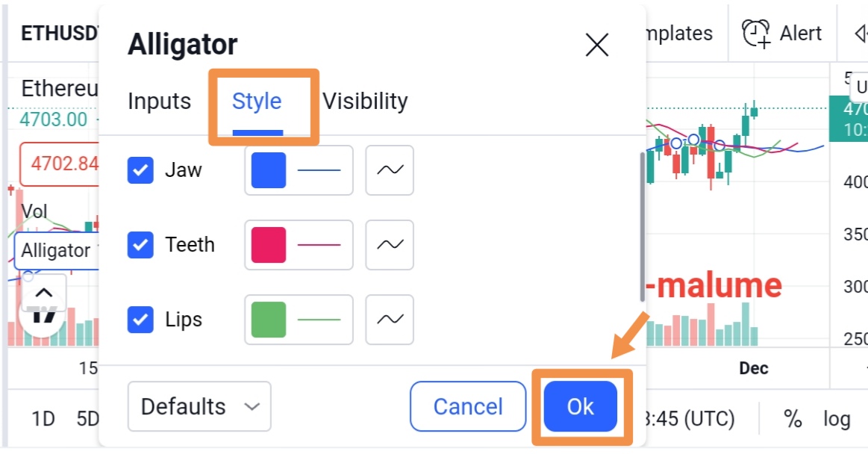Switch to the Visibility tab
The image size is (868, 454).
click(x=366, y=102)
